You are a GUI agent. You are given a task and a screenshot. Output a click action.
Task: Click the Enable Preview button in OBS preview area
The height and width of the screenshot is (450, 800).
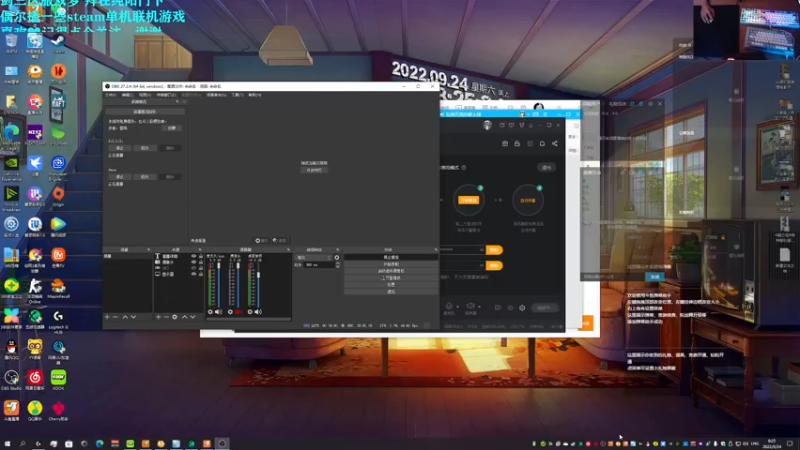coord(314,170)
